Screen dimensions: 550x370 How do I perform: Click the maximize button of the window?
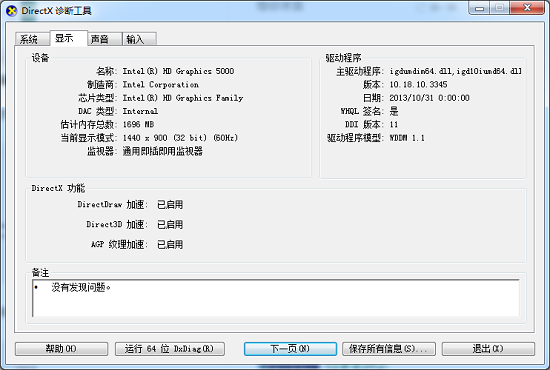point(500,8)
